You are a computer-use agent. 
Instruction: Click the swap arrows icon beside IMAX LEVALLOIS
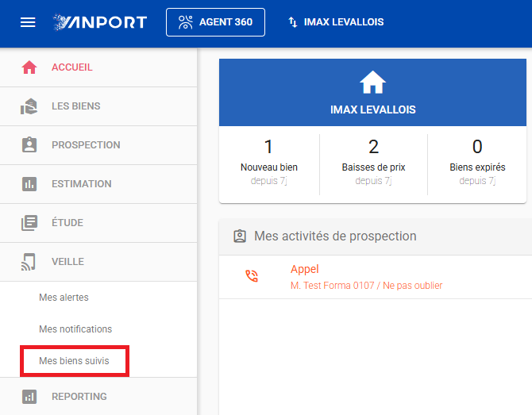[x=293, y=22]
